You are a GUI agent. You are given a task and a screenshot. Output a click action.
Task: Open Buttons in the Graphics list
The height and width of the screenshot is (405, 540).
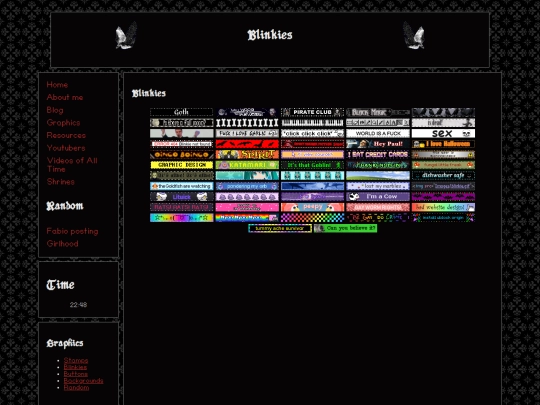pyautogui.click(x=75, y=374)
